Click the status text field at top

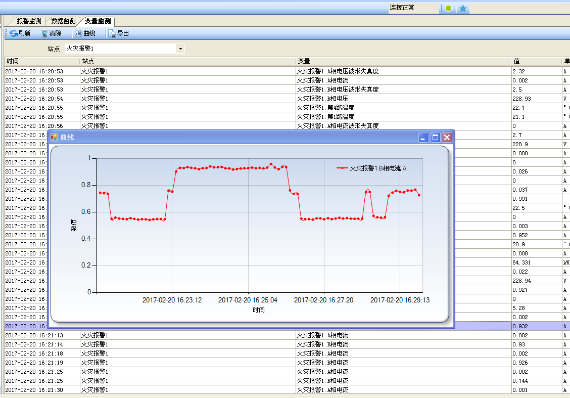[414, 8]
